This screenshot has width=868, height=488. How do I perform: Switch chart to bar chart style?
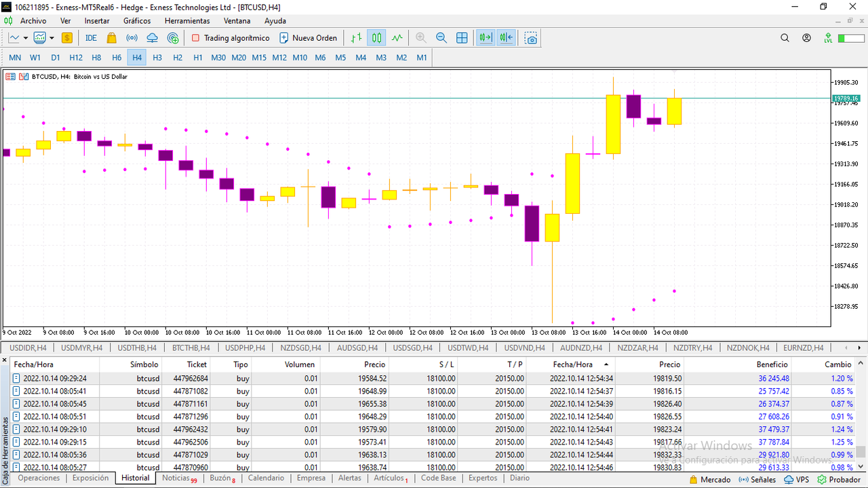[x=357, y=38]
